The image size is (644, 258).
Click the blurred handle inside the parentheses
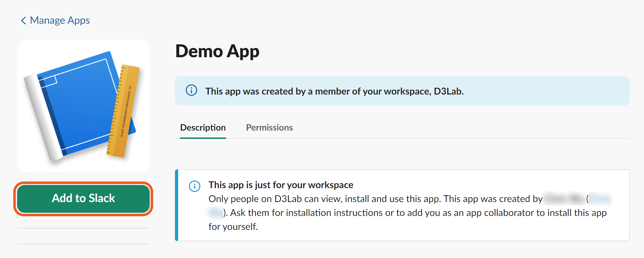600,199
